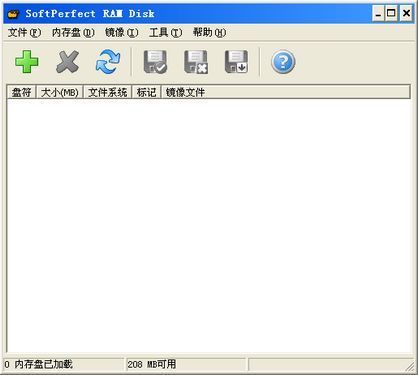Viewport: 418px width, 375px height.
Task: Sort by the 文件系统 column header
Action: 108,92
